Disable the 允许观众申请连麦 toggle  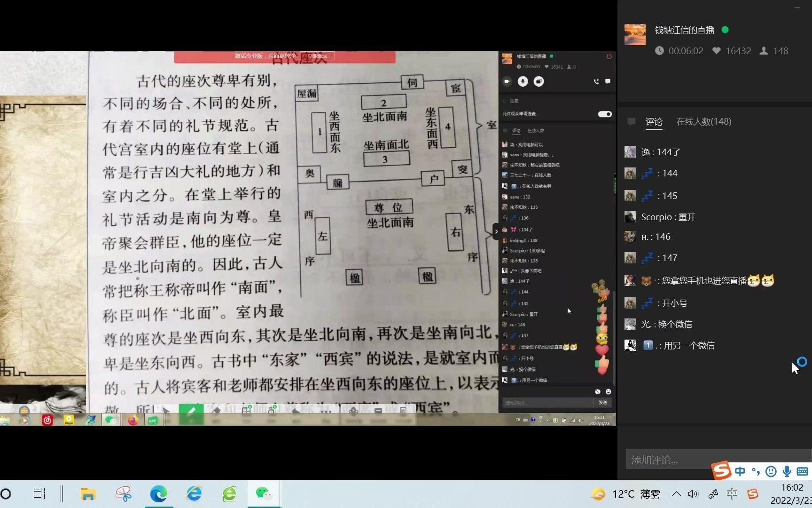pos(604,114)
